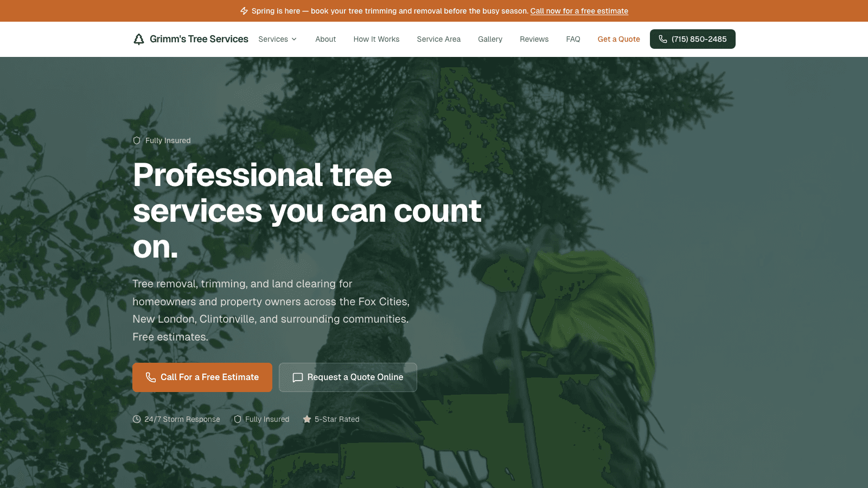Open the How It Works section
The image size is (868, 488).
(x=376, y=39)
